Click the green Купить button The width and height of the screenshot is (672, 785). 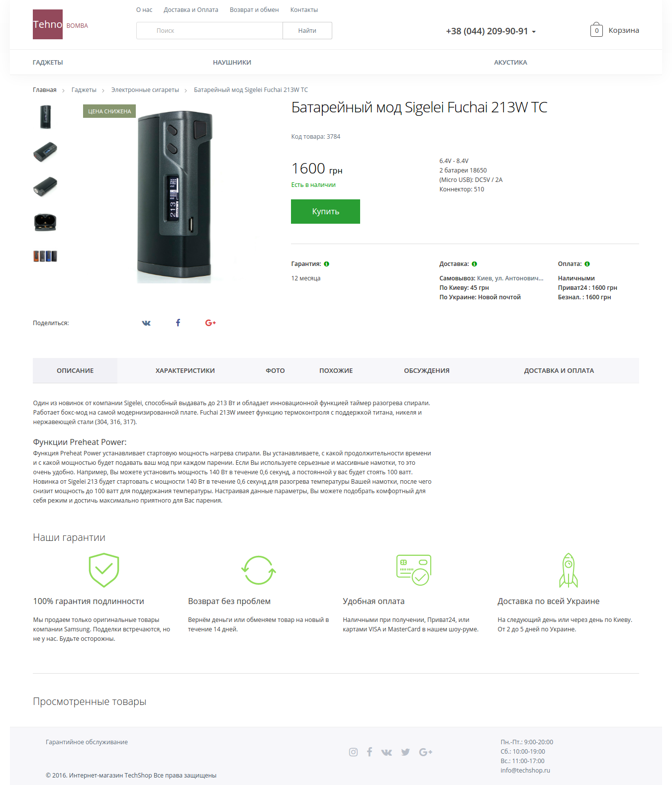pyautogui.click(x=325, y=211)
